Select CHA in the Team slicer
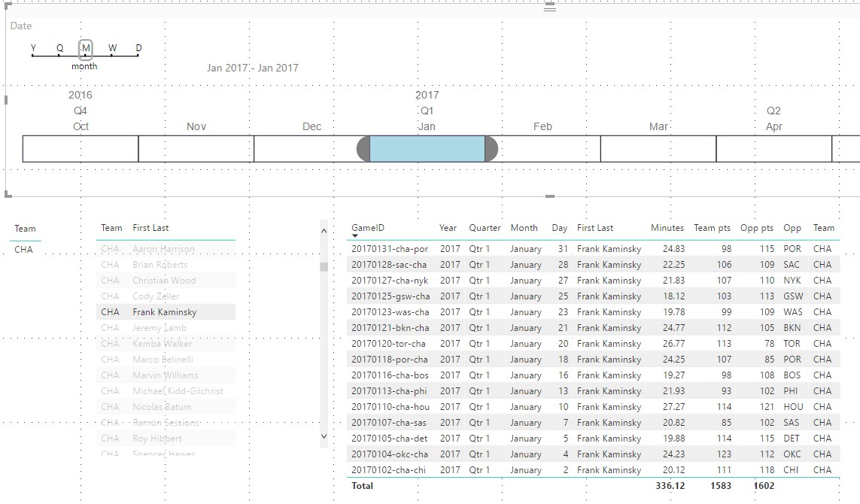Viewport: 860px width, 504px height. pyautogui.click(x=23, y=250)
